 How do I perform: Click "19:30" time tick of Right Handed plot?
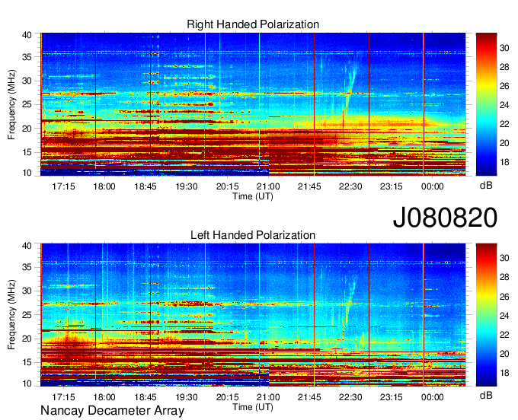click(187, 186)
